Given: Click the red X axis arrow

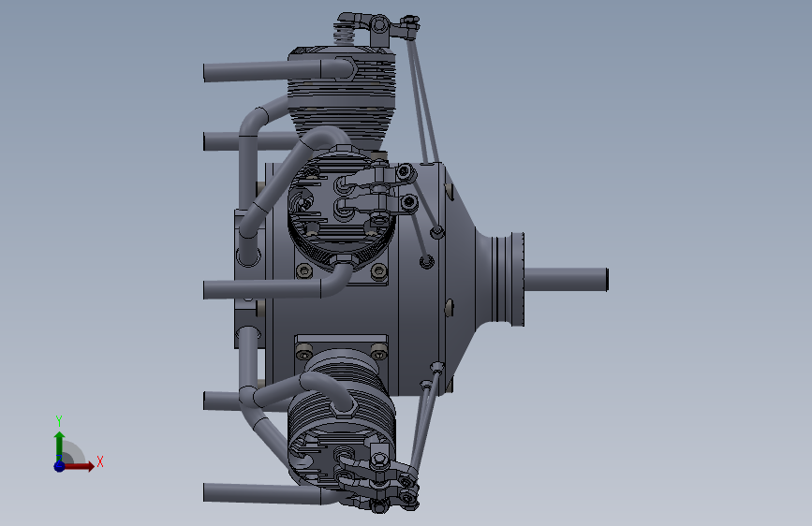Looking at the screenshot, I should coord(79,466).
